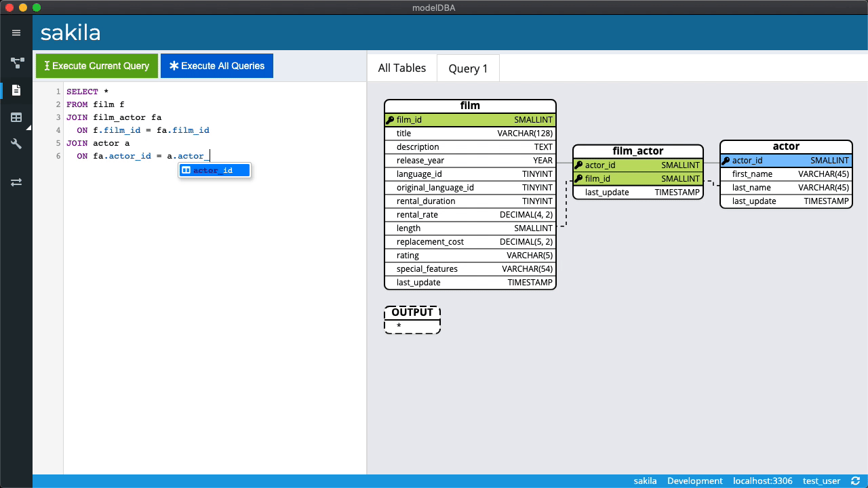This screenshot has height=488, width=868.
Task: Open the hamburger menu in the sidebar
Action: point(16,32)
